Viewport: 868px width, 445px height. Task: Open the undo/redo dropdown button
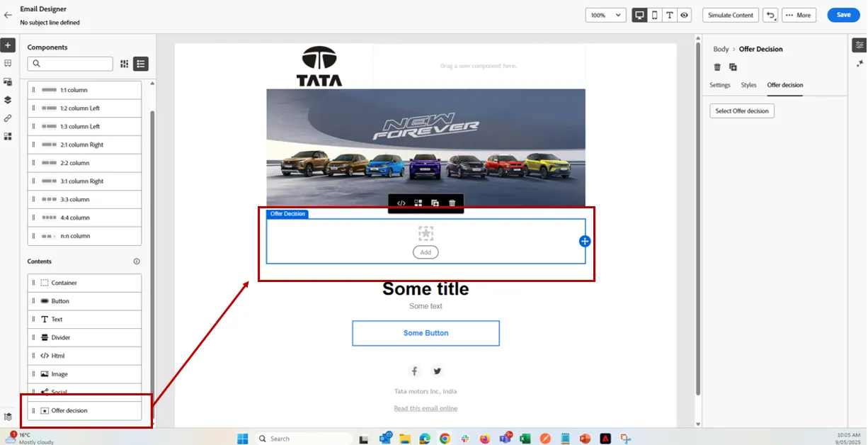pos(770,15)
